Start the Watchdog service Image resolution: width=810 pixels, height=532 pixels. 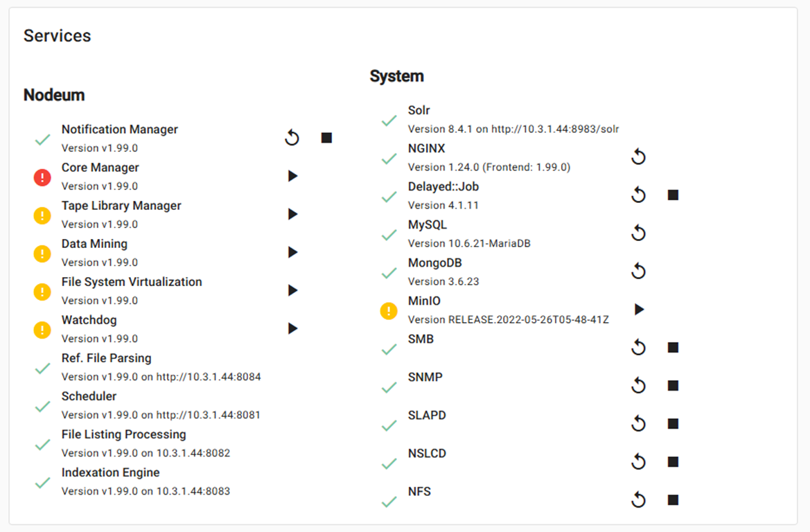292,328
